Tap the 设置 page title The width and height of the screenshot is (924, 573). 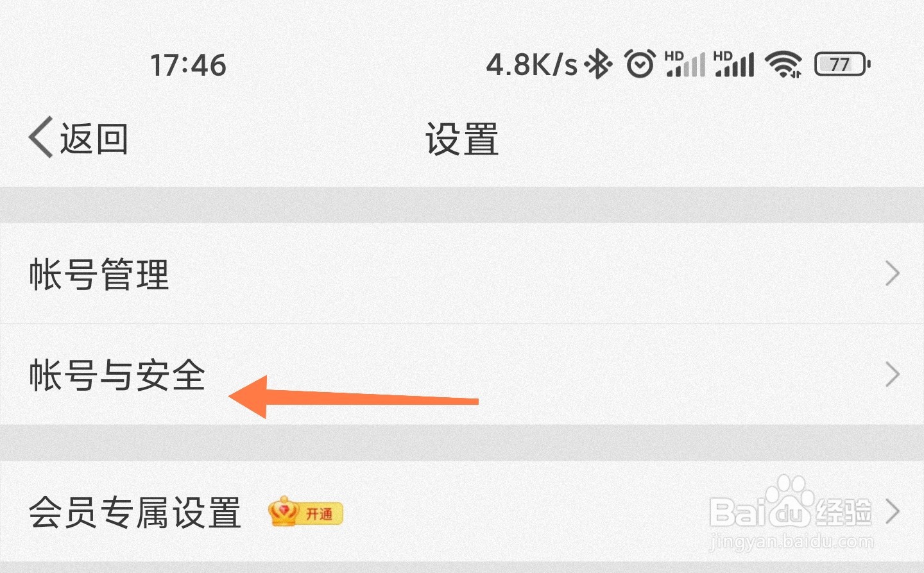click(462, 139)
